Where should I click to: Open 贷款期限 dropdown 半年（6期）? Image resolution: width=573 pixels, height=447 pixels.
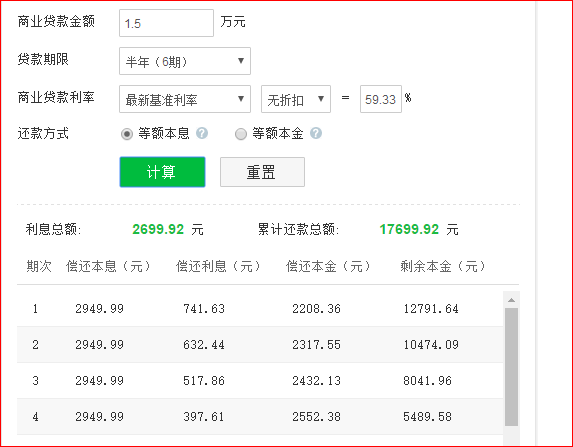[x=185, y=61]
